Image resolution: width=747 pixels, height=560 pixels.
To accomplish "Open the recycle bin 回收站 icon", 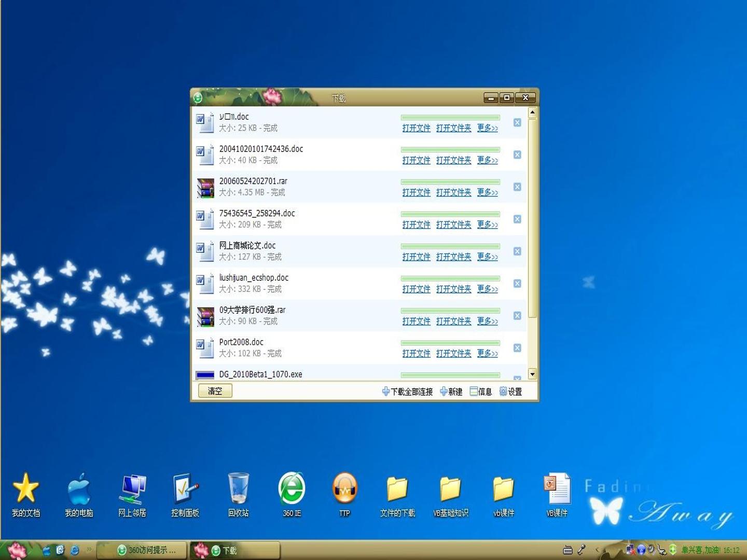I will pyautogui.click(x=239, y=494).
